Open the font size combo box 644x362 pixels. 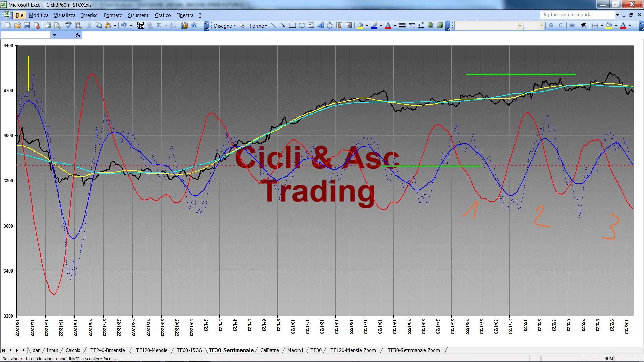tap(534, 25)
